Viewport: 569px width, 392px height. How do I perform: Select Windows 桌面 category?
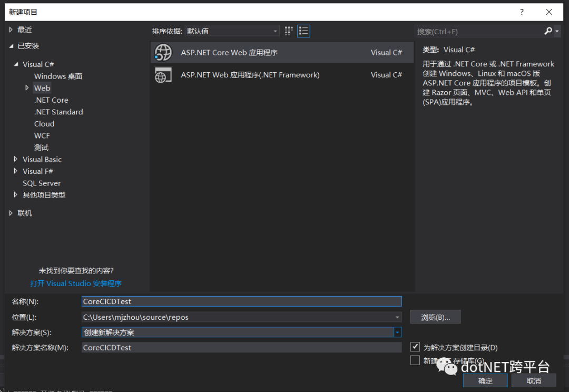(58, 76)
